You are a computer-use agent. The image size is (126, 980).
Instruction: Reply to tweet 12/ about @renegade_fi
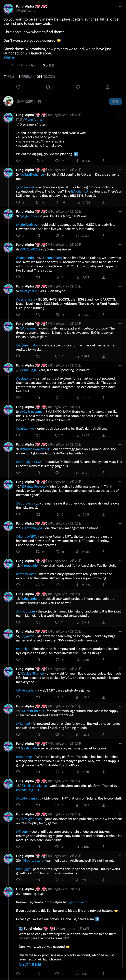tap(18, 585)
